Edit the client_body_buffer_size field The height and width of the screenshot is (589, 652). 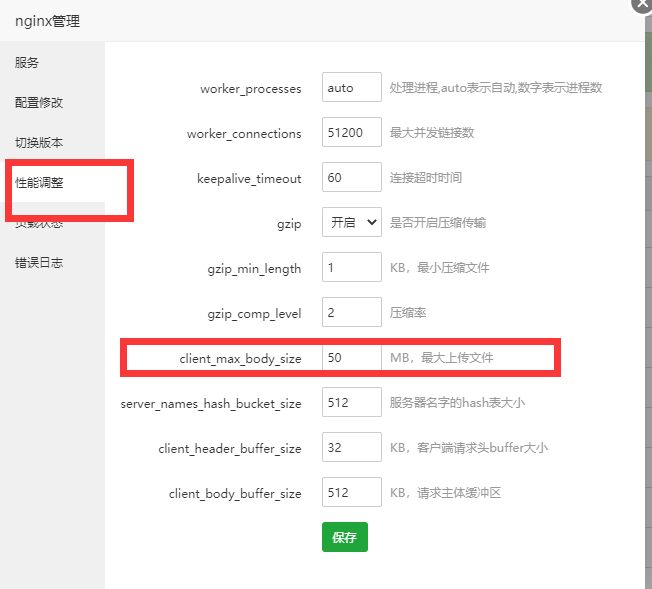point(351,492)
